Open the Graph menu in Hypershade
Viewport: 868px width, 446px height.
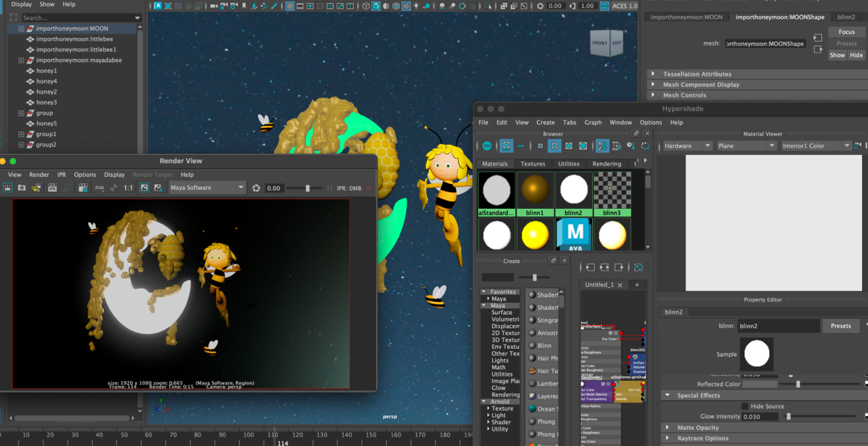[x=592, y=122]
